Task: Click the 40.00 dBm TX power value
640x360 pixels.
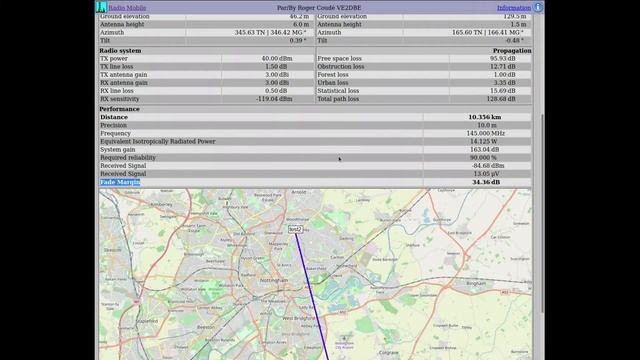Action: [277, 58]
